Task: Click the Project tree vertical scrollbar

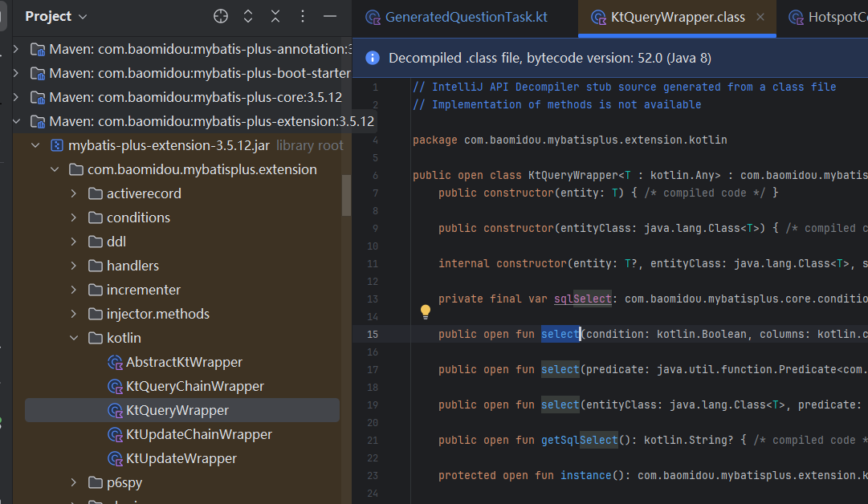Action: point(347,195)
